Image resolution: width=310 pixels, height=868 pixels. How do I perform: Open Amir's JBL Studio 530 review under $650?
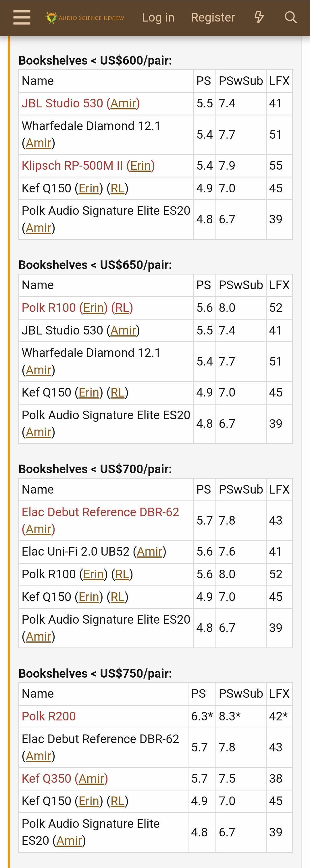click(x=123, y=330)
